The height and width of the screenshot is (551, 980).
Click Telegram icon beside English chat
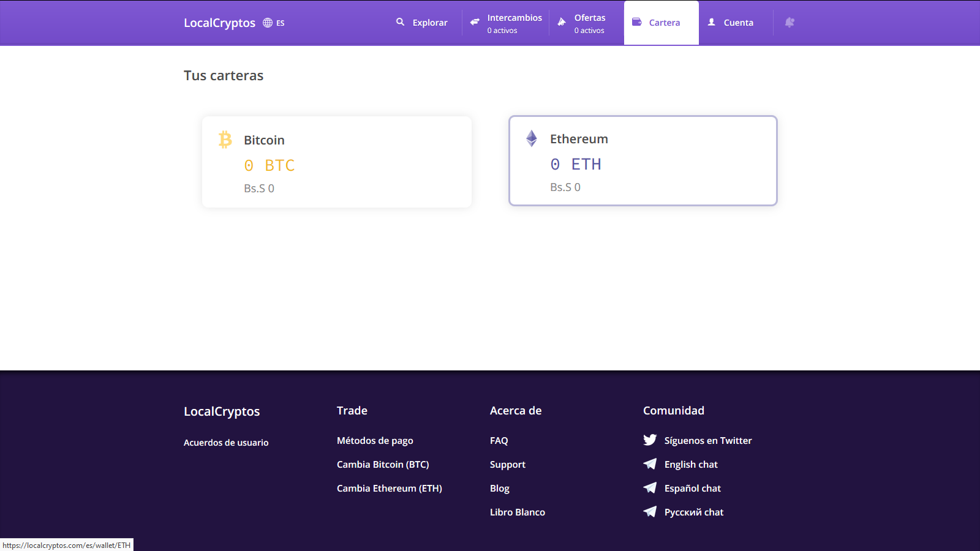(x=650, y=464)
